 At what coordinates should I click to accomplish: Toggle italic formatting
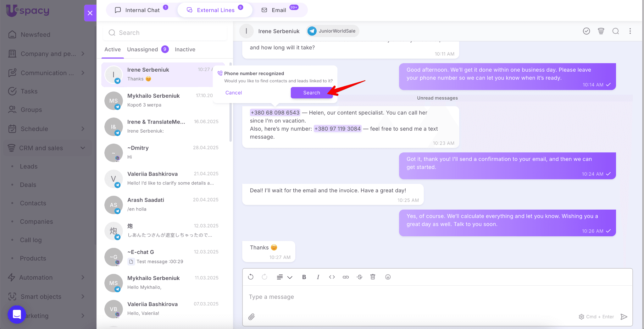(x=318, y=277)
